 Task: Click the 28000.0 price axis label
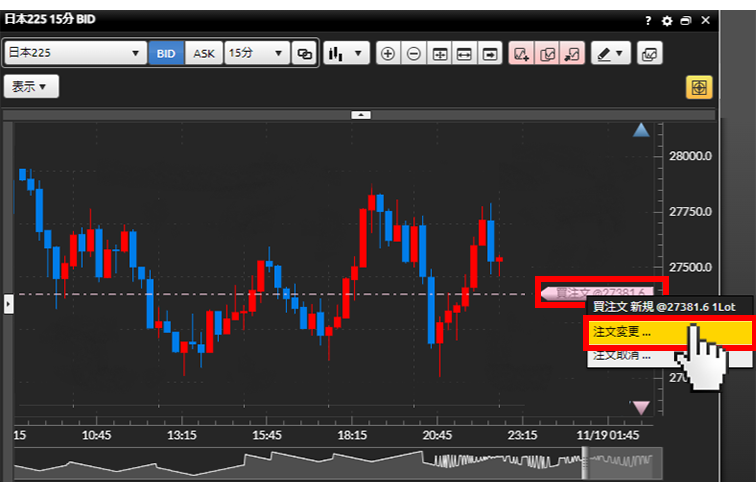690,156
